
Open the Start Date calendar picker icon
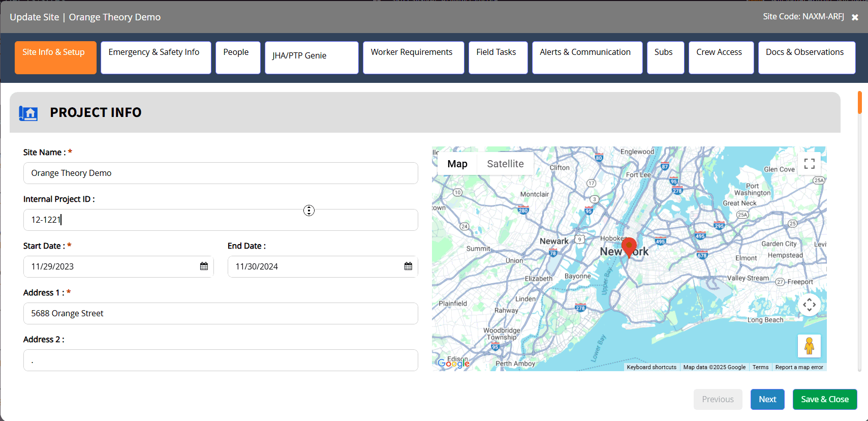tap(204, 266)
